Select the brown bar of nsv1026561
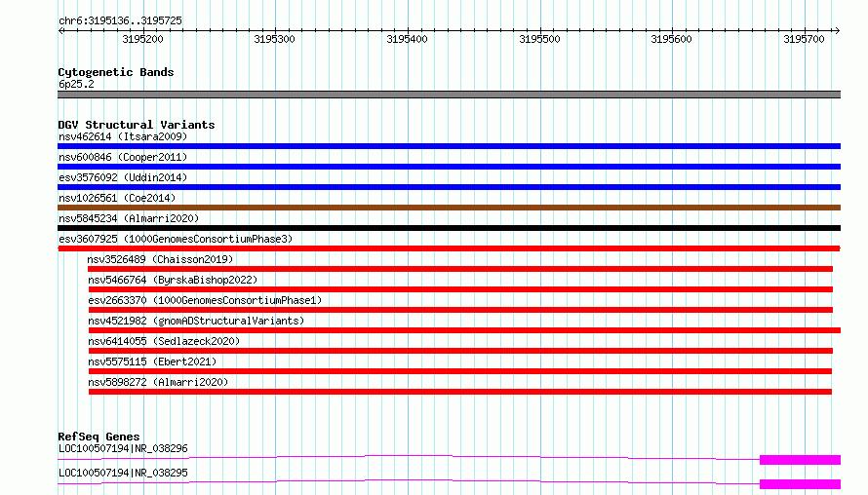The height and width of the screenshot is (495, 868). [x=449, y=208]
